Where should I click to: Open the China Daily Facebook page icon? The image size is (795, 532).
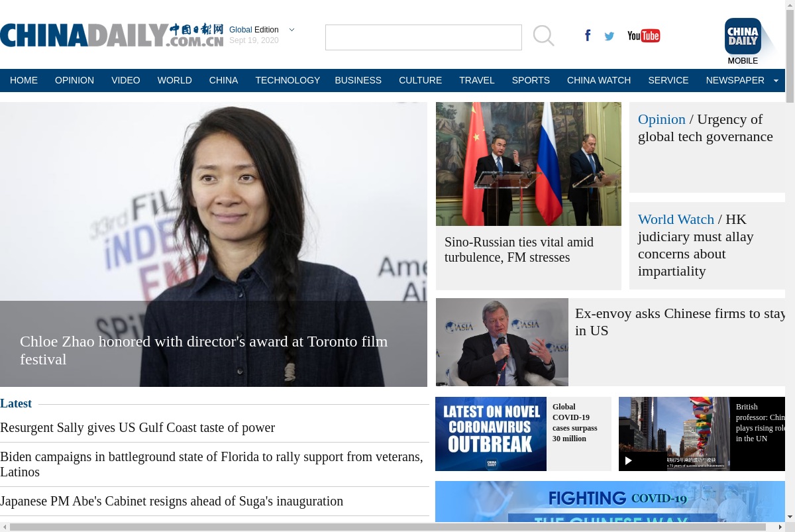[588, 35]
